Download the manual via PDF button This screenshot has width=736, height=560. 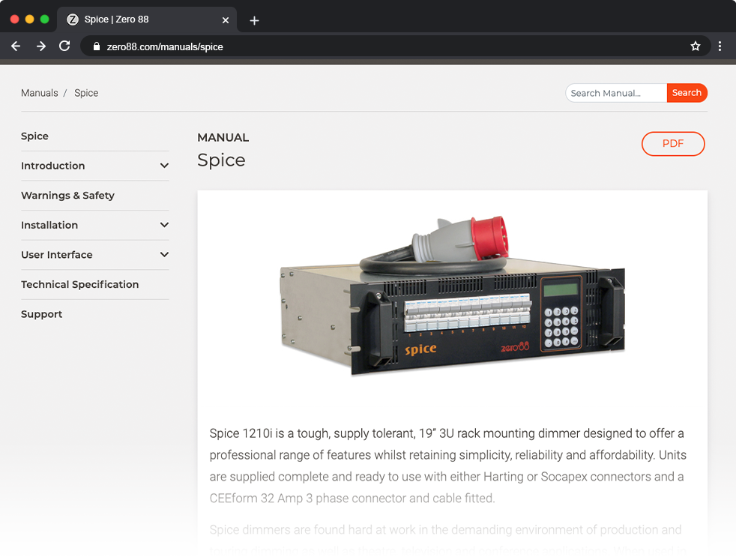click(672, 144)
